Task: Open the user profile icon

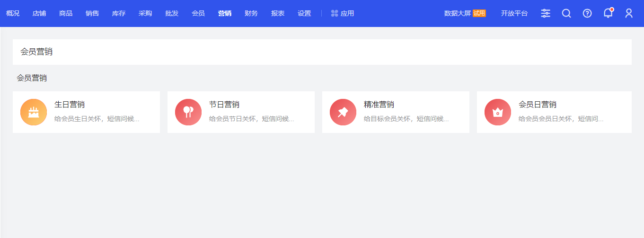Action: (629, 13)
